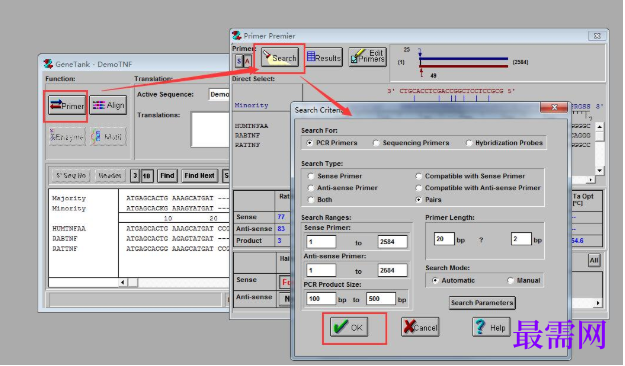Click the Enzyme function icon

67,137
